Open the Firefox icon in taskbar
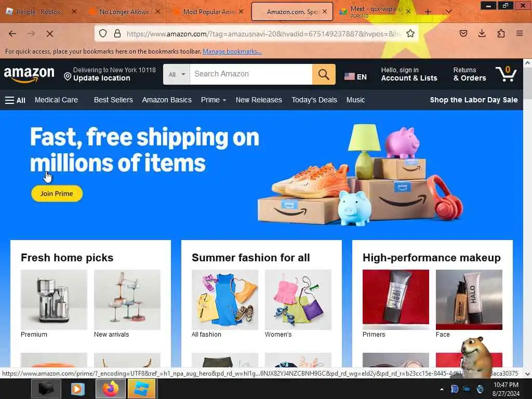 111,389
